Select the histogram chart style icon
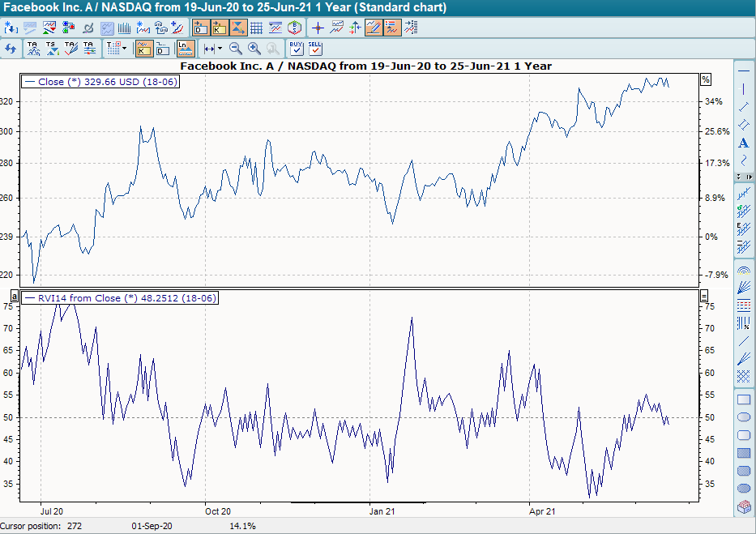 coord(126,27)
